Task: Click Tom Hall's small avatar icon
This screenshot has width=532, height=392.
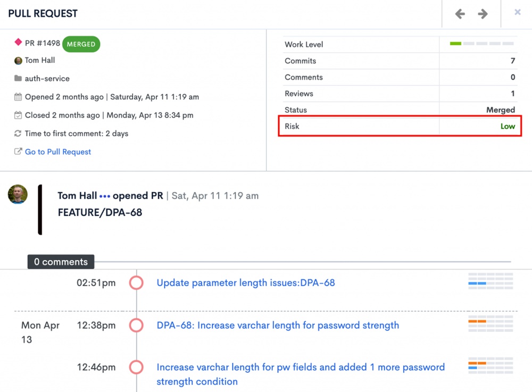Action: 18,61
